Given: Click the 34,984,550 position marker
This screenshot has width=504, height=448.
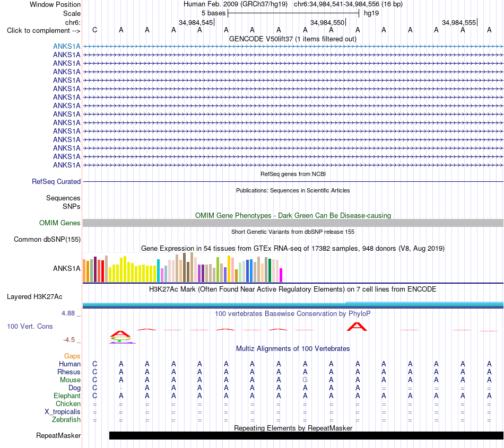Looking at the screenshot, I should pos(327,22).
